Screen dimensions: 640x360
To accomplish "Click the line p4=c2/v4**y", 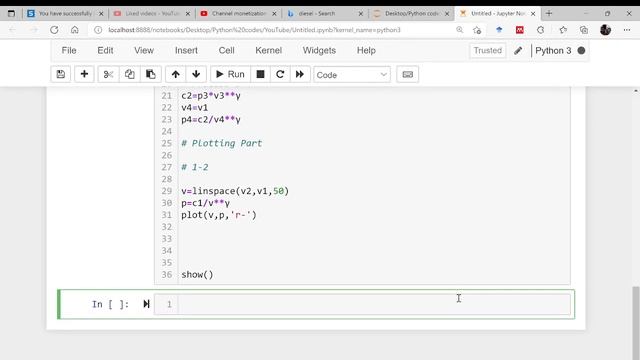I will (x=211, y=120).
